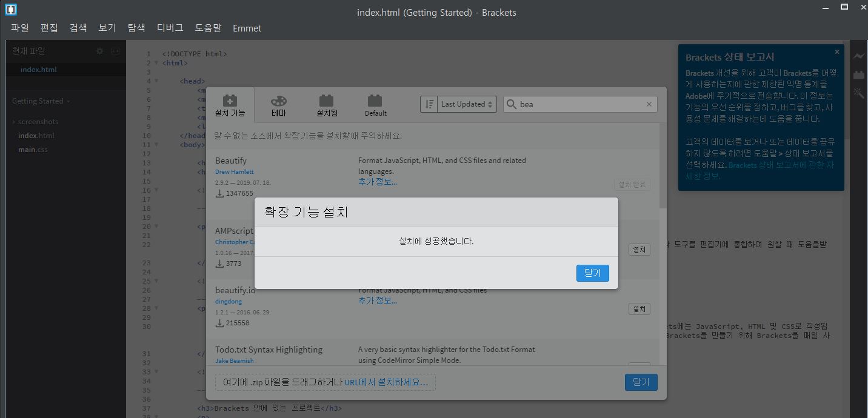868x418 pixels.
Task: Click the Todo.txt Syntax Highlighting title
Action: tap(269, 350)
